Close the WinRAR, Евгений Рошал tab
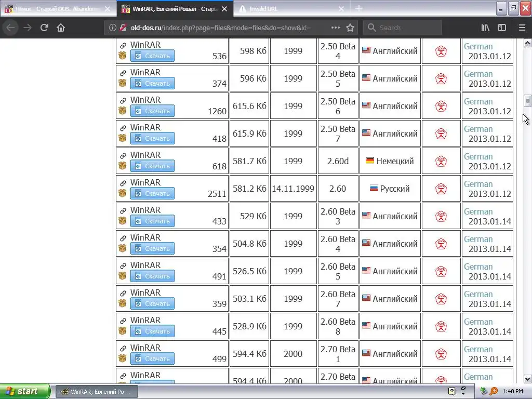The width and height of the screenshot is (532, 399). pyautogui.click(x=224, y=9)
